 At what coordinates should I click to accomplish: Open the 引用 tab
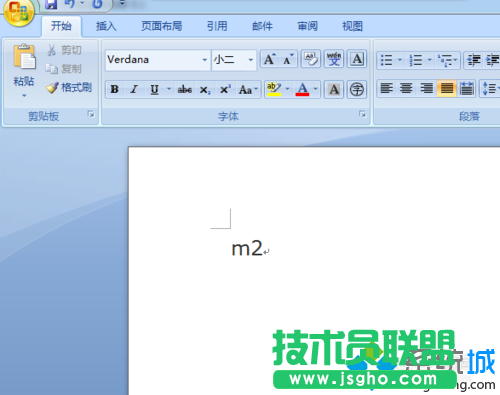point(217,26)
